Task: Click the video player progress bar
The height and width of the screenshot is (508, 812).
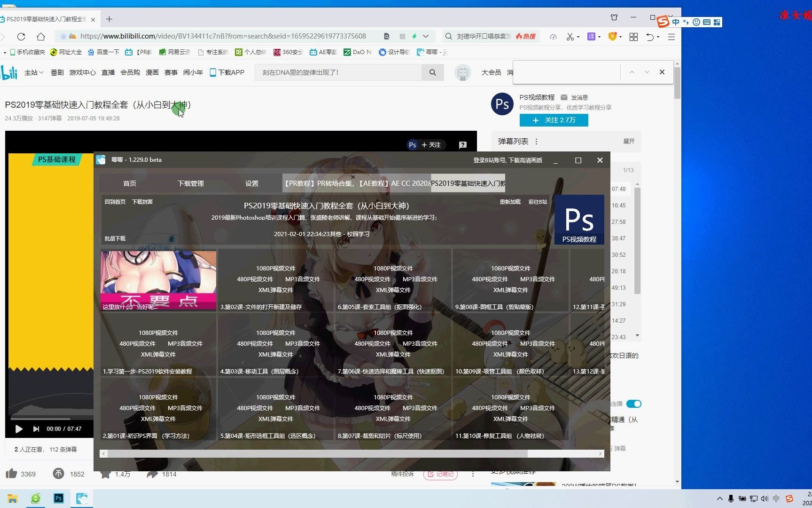Action: 52,419
